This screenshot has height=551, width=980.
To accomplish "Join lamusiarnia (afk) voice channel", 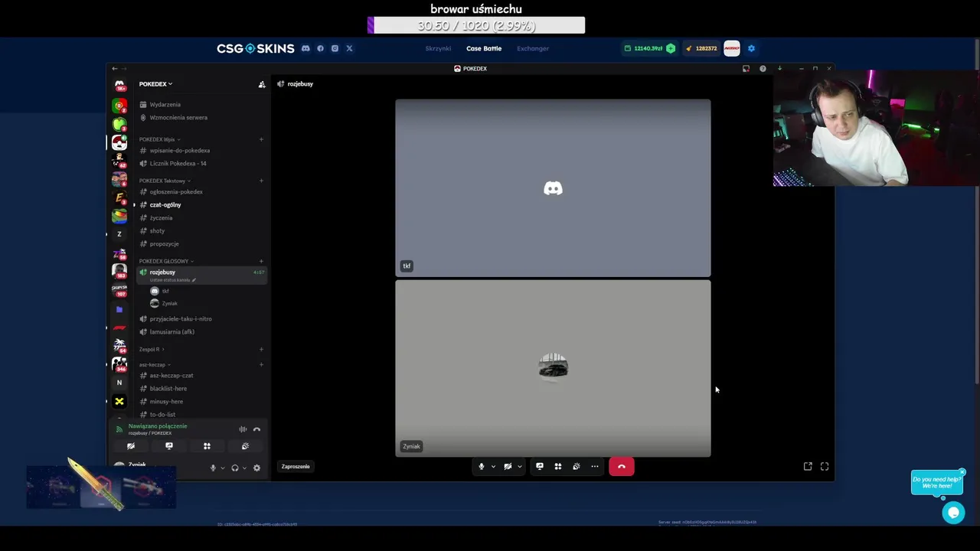I will (x=171, y=331).
